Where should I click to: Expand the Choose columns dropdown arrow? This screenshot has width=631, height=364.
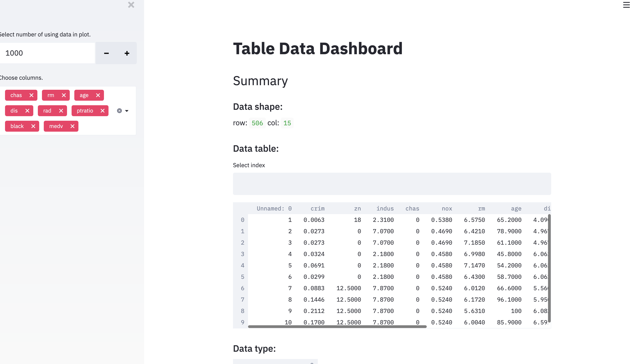pyautogui.click(x=127, y=111)
